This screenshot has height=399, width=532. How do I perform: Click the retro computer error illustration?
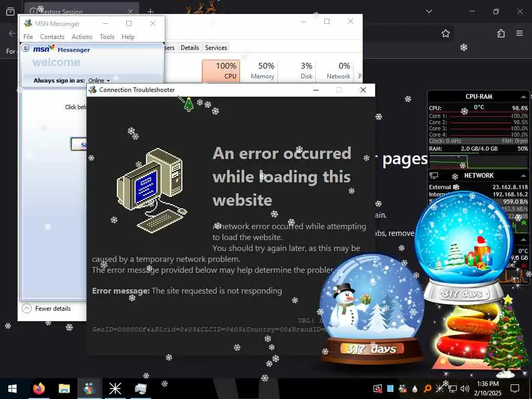[152, 190]
